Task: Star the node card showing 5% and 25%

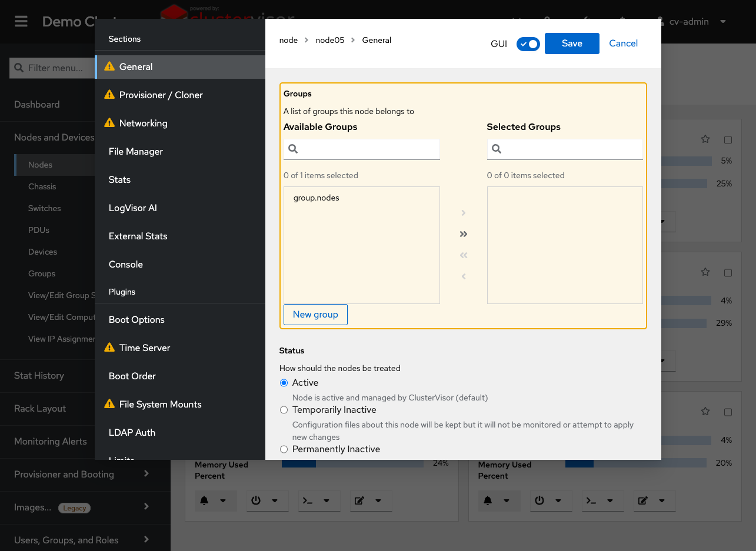Action: pos(705,139)
